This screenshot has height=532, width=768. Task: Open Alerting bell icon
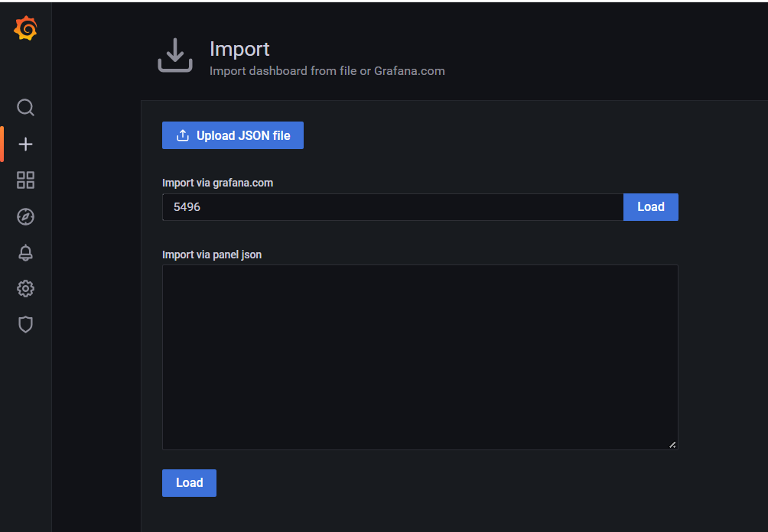tap(25, 252)
